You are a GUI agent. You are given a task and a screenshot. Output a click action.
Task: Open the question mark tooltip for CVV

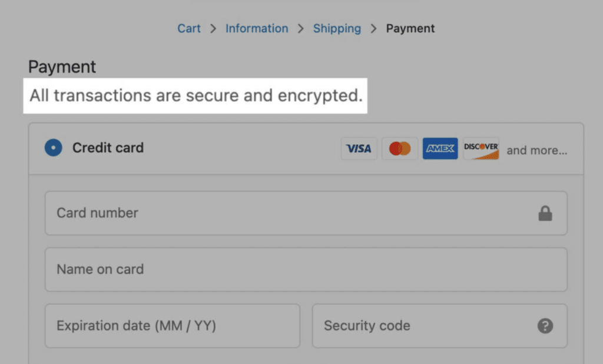(x=545, y=326)
